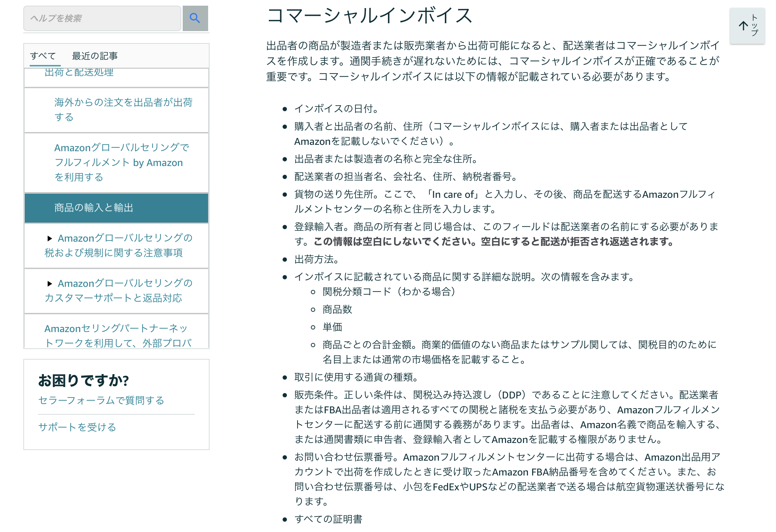776x532 pixels.
Task: Click bullet text 出品者または製造者の名称と完全な住所。
Action: pyautogui.click(x=386, y=159)
